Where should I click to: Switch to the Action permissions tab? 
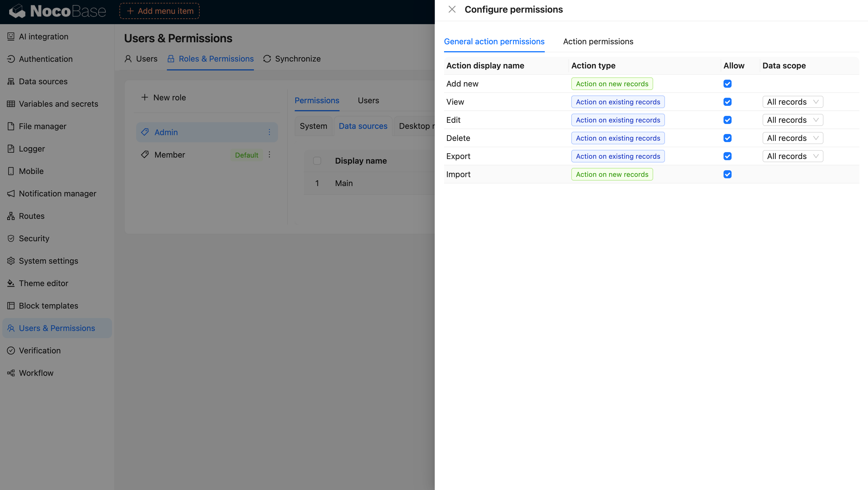point(598,41)
